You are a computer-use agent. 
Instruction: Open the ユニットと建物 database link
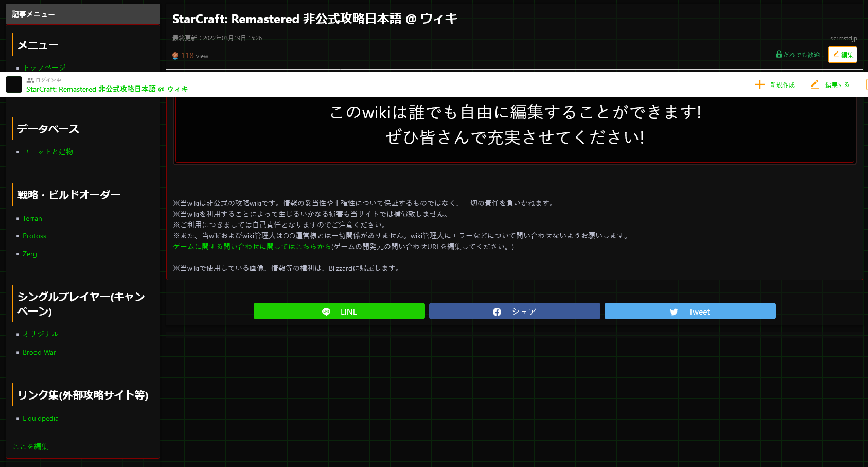[x=48, y=151]
